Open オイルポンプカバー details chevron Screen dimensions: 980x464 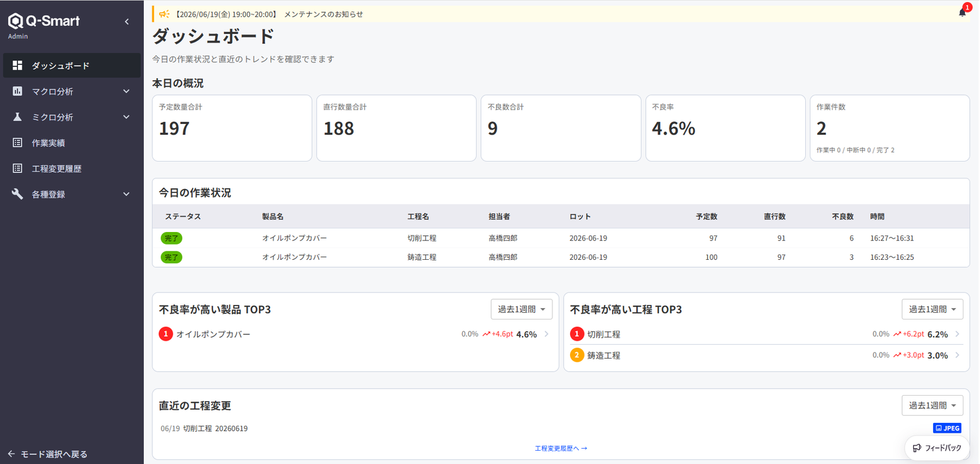coord(546,334)
